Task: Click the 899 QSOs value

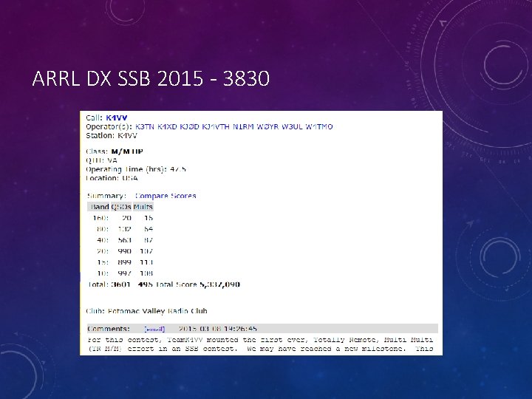Action: [x=125, y=262]
